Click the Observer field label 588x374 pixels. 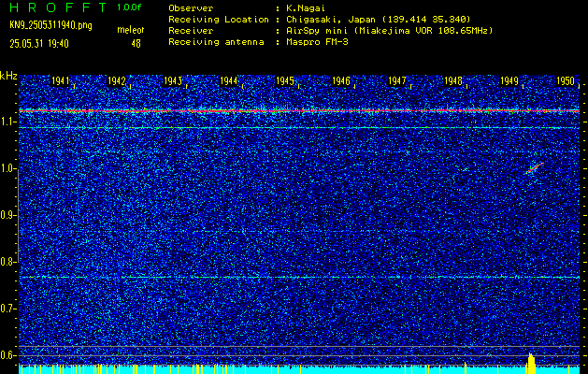click(191, 7)
